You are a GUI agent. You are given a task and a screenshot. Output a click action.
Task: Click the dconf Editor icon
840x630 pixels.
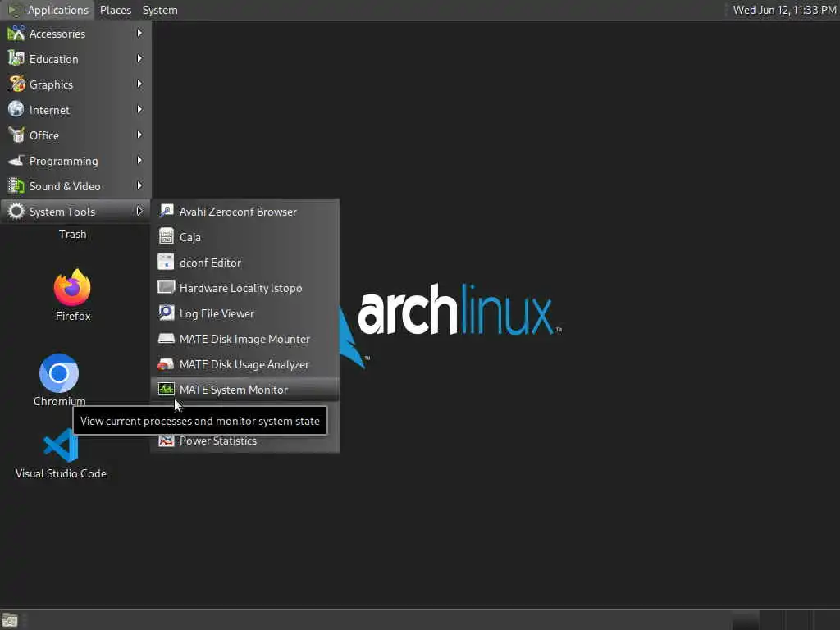click(x=166, y=262)
